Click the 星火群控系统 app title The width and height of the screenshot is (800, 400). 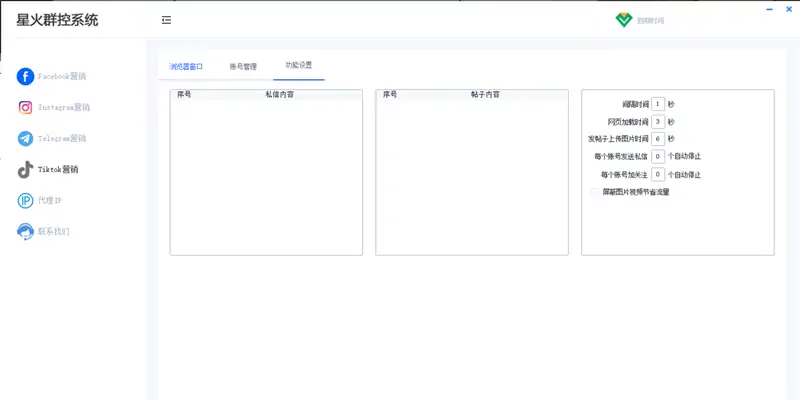[x=57, y=20]
